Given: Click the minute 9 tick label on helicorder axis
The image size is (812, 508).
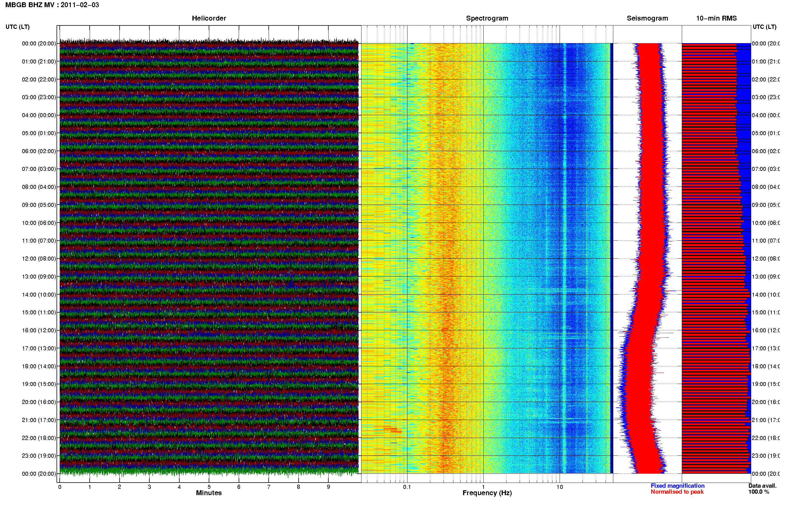Looking at the screenshot, I should (x=328, y=487).
